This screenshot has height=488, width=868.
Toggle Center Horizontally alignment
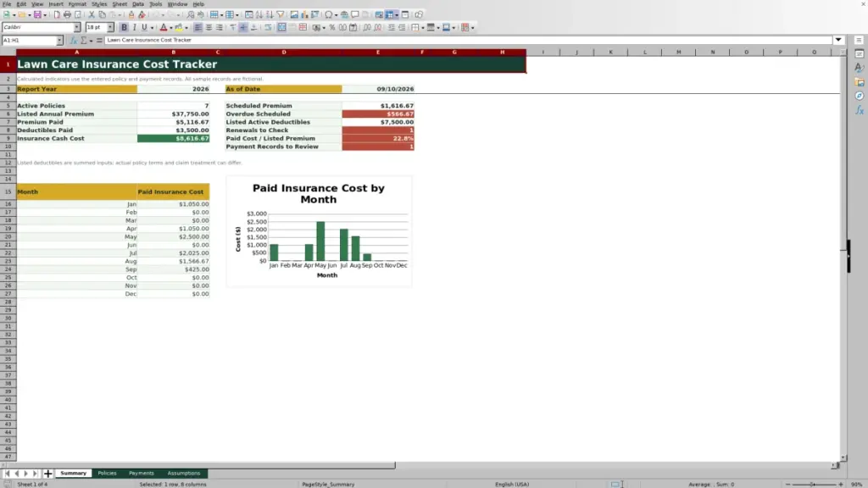(x=209, y=27)
